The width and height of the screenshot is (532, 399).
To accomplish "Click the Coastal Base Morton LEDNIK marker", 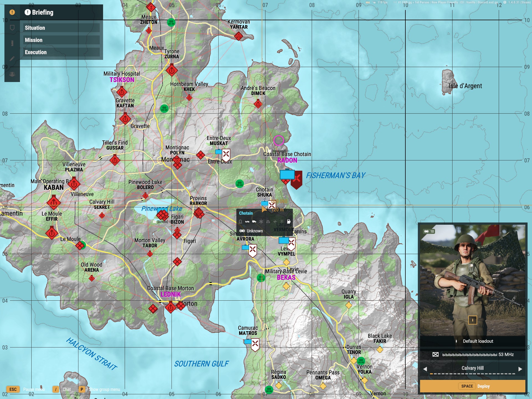I will click(171, 307).
